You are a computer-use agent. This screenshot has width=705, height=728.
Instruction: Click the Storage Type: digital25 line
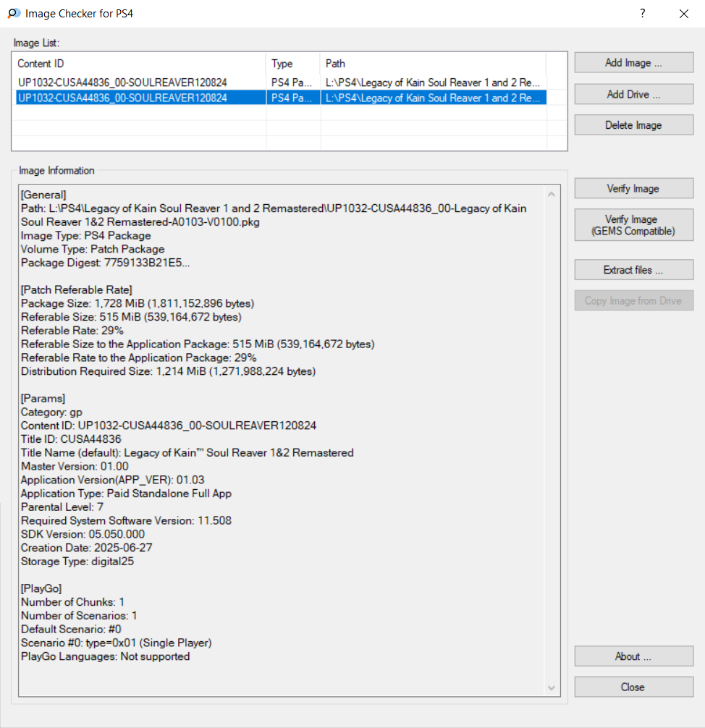(77, 562)
